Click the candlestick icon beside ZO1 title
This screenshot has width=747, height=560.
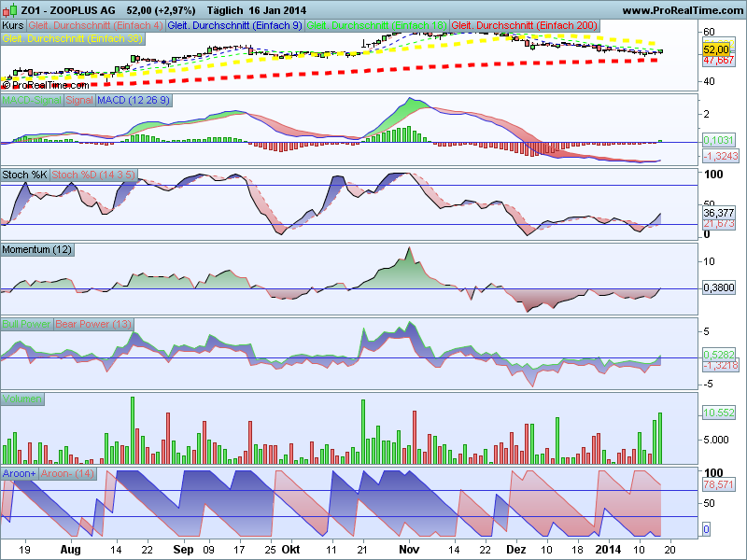click(x=9, y=10)
